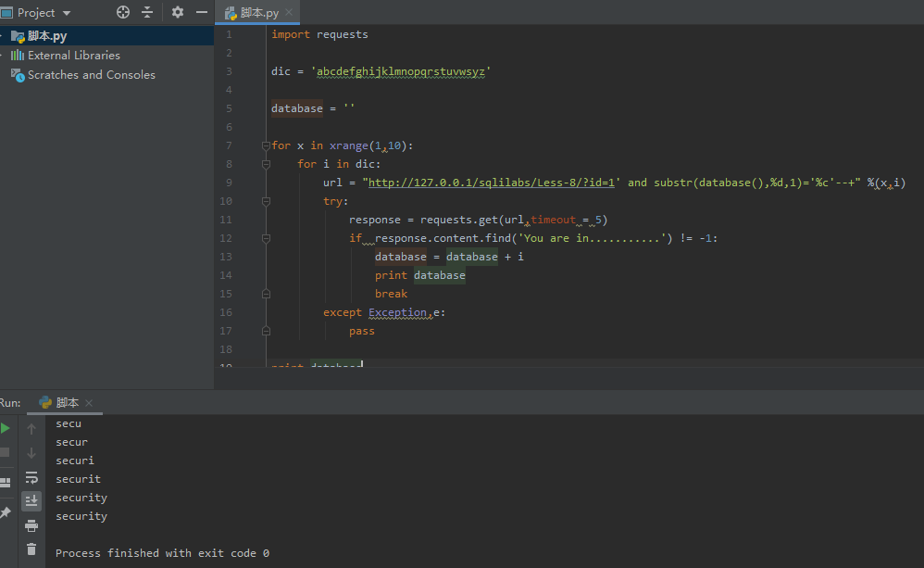
Task: Collapse the for x loop fold marker
Action: (266, 145)
